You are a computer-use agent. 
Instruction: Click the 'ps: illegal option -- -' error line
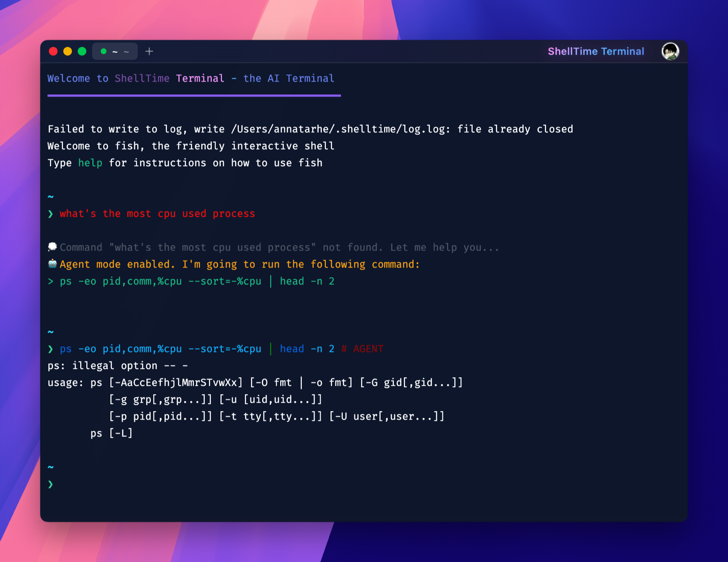[118, 366]
